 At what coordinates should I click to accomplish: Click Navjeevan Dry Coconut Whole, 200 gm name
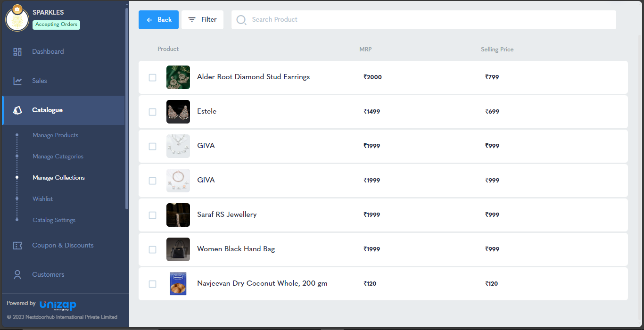pyautogui.click(x=262, y=283)
